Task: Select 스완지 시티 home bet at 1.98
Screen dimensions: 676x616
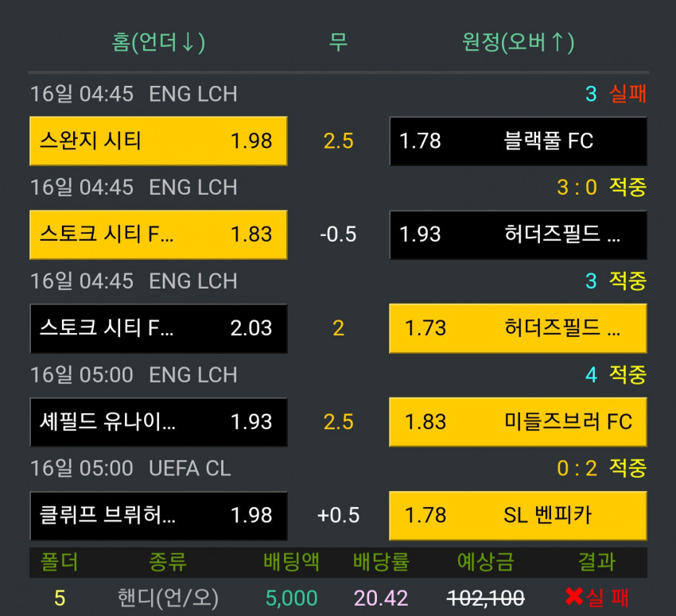Action: pos(158,141)
